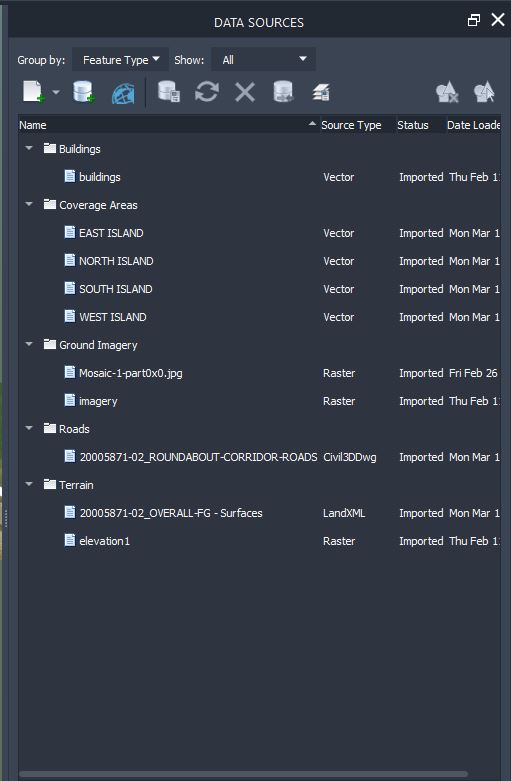Click the grayed database export icon

[283, 92]
